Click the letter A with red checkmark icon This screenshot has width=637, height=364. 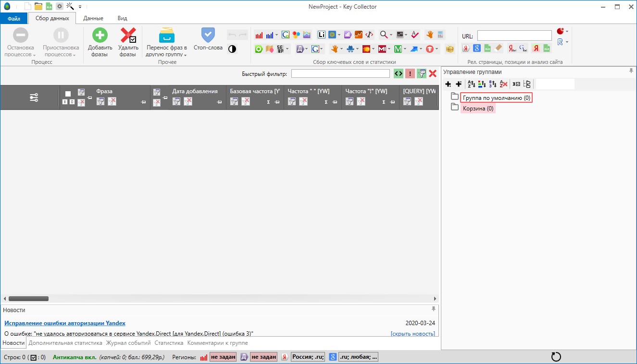[x=415, y=35]
